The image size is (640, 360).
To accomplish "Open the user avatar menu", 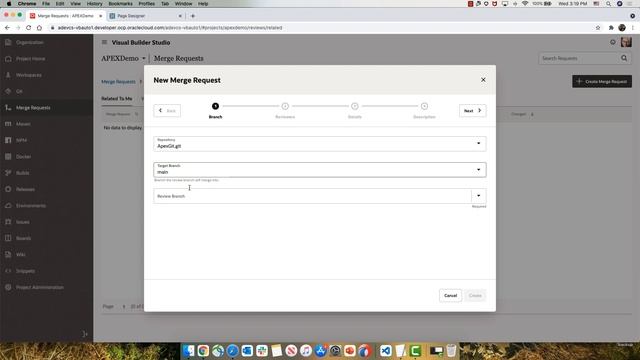I will [626, 42].
